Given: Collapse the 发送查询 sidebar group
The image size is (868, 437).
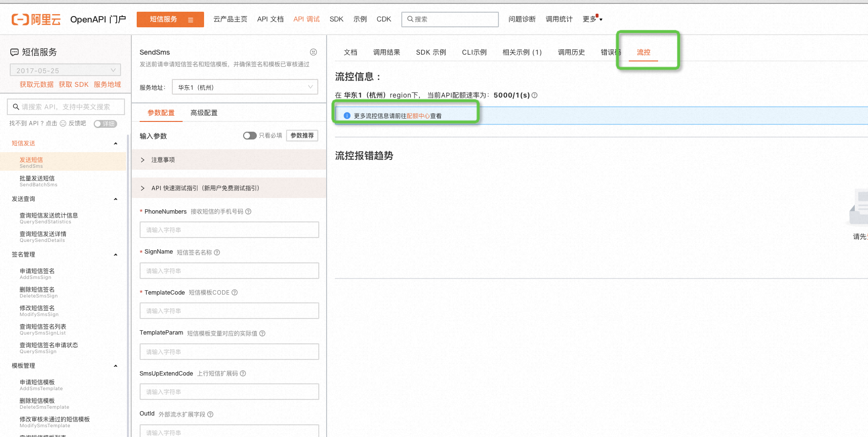Looking at the screenshot, I should (116, 199).
